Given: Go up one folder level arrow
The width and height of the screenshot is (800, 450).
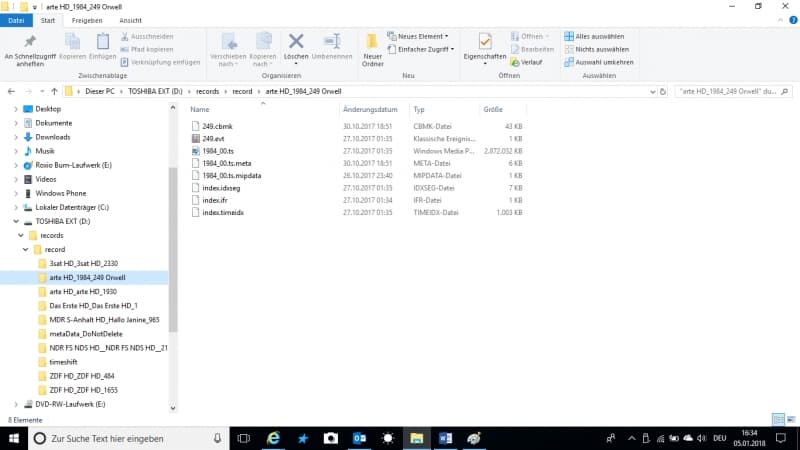Looking at the screenshot, I should 54,91.
